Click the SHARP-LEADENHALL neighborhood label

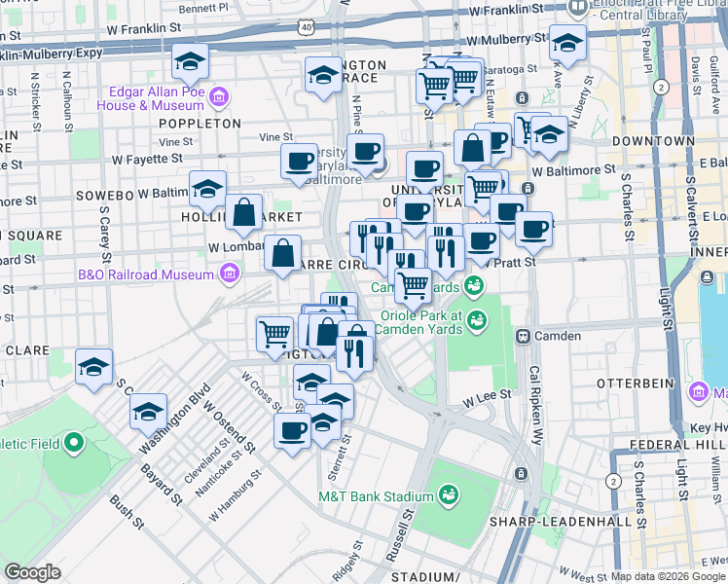pos(561,522)
